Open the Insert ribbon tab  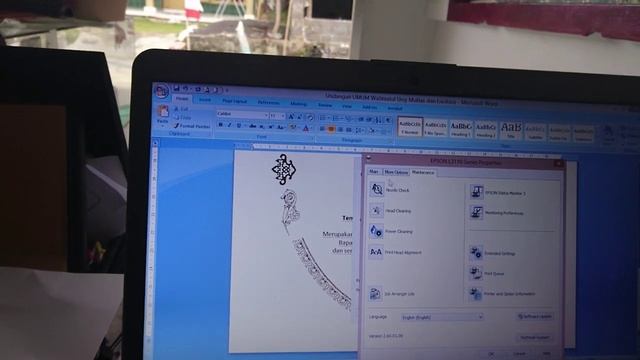(205, 100)
